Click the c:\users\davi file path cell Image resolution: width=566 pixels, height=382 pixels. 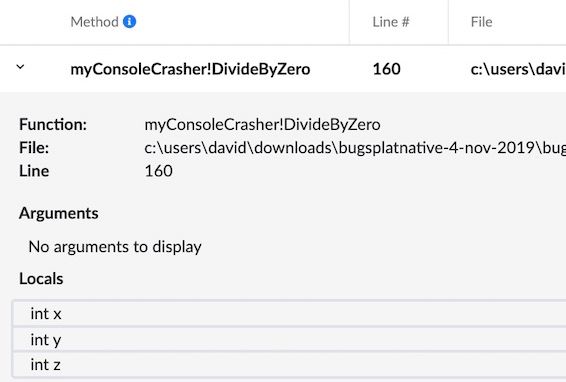coord(518,69)
